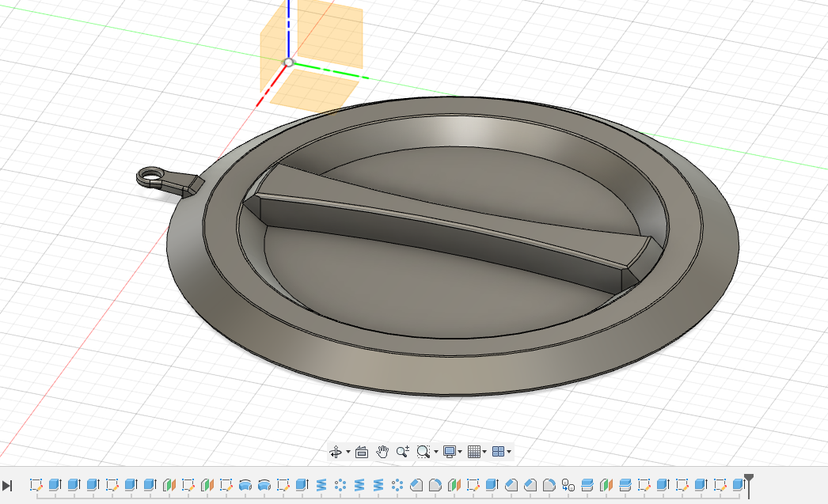Select the Orbit tool in navigation bar
This screenshot has width=828, height=504.
coord(336,452)
